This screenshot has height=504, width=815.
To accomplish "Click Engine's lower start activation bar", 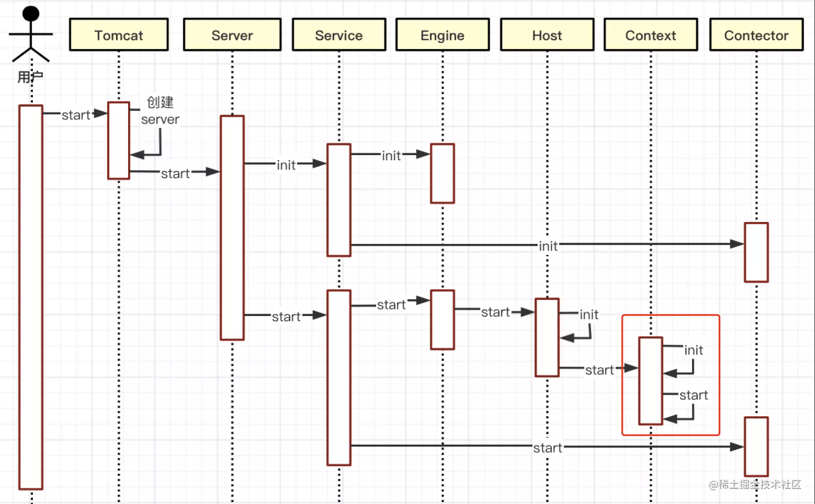I will [443, 320].
